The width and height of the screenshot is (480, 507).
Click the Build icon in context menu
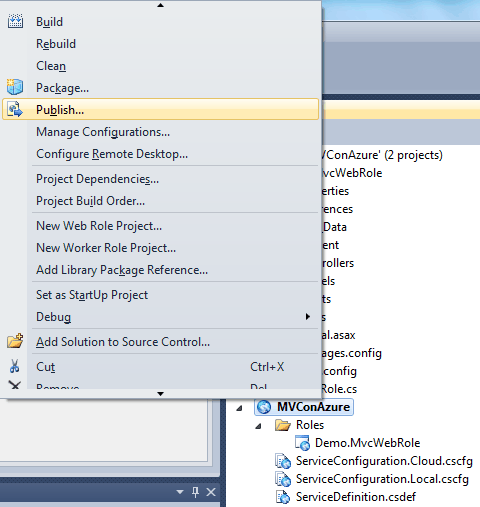[x=15, y=21]
